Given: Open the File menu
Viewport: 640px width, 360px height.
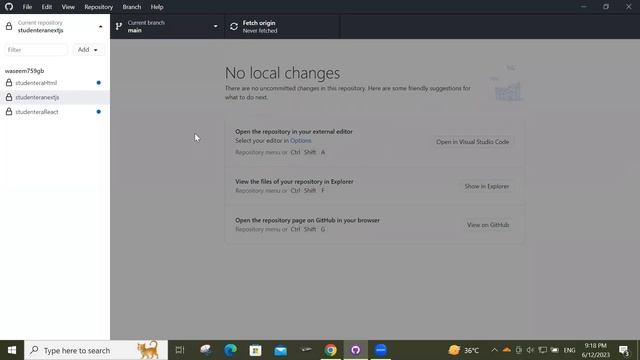Looking at the screenshot, I should [27, 7].
